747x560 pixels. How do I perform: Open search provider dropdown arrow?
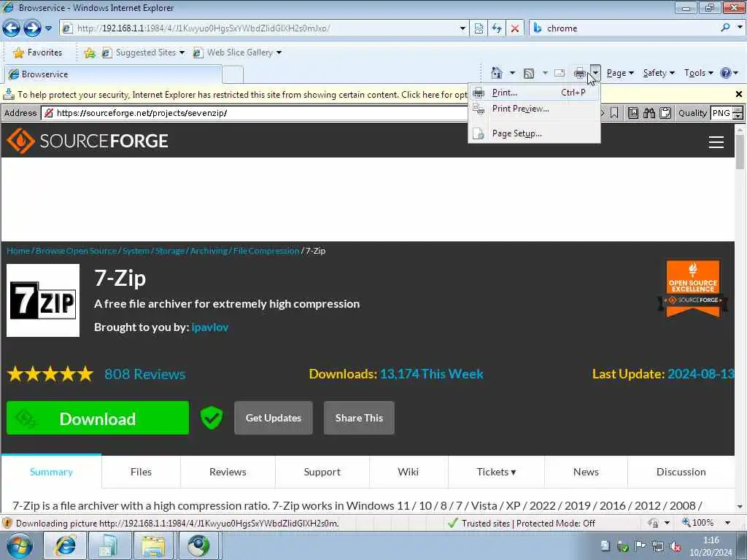[x=740, y=28]
